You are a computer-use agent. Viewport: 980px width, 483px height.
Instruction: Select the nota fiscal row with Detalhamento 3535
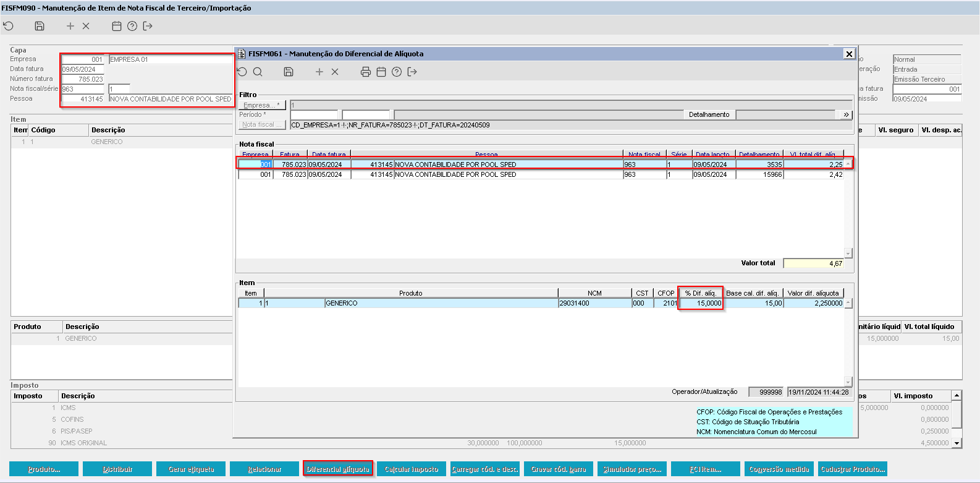[x=541, y=165]
